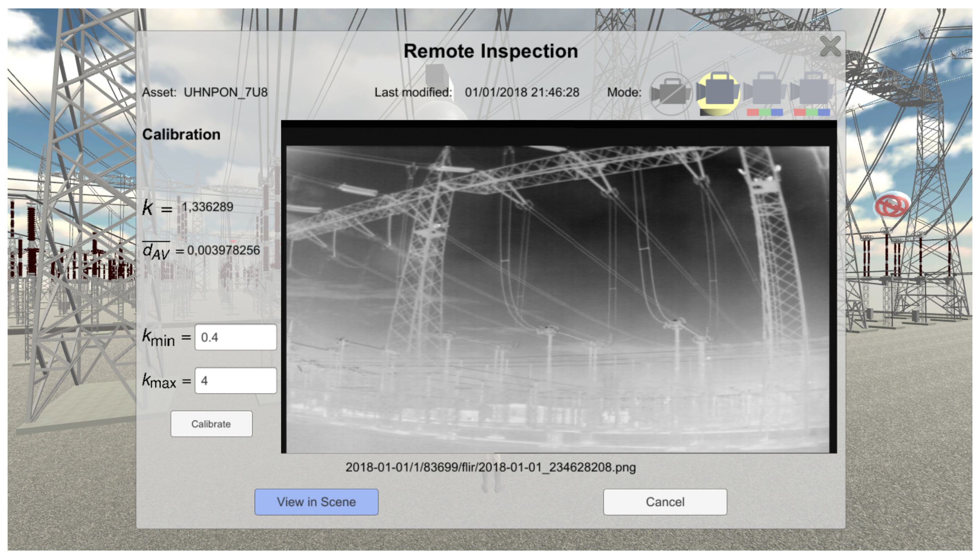The height and width of the screenshot is (558, 980).
Task: Click the View in Scene button
Action: tap(316, 502)
